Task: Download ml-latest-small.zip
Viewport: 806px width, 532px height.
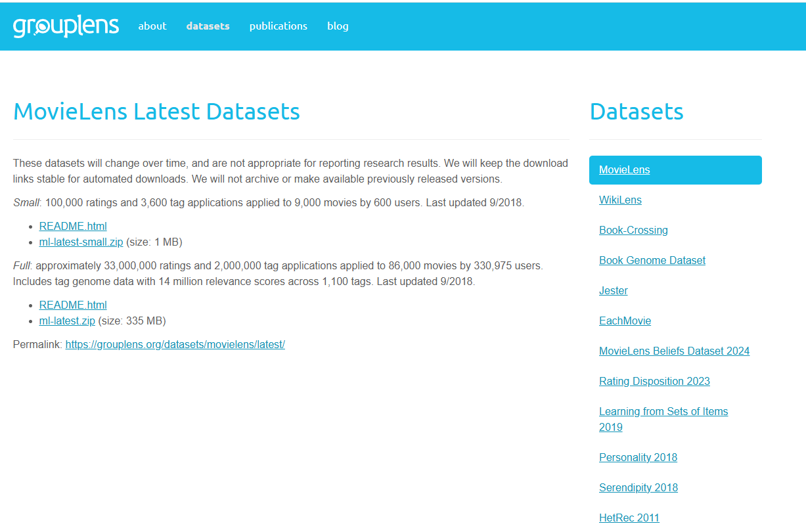Action: [81, 242]
